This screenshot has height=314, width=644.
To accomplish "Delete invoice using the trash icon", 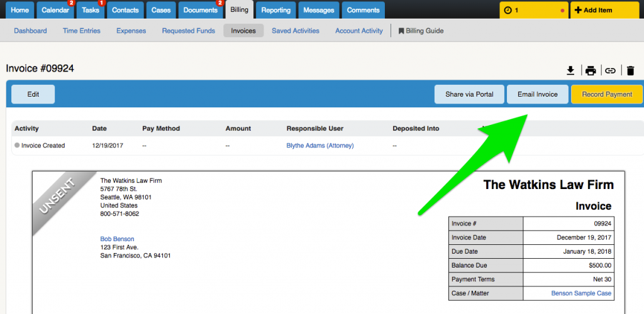I will (x=631, y=71).
